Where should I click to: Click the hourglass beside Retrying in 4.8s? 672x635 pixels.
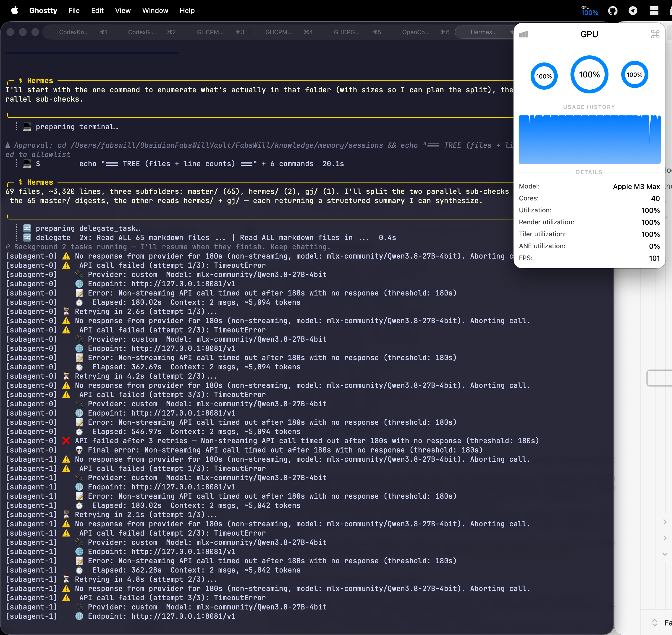66,579
